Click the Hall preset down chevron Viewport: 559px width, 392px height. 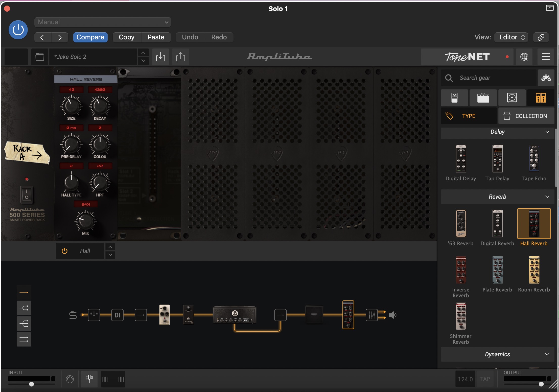click(110, 255)
